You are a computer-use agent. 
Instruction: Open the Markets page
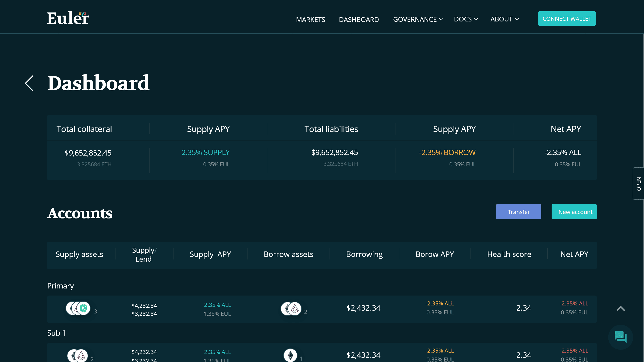coord(310,20)
